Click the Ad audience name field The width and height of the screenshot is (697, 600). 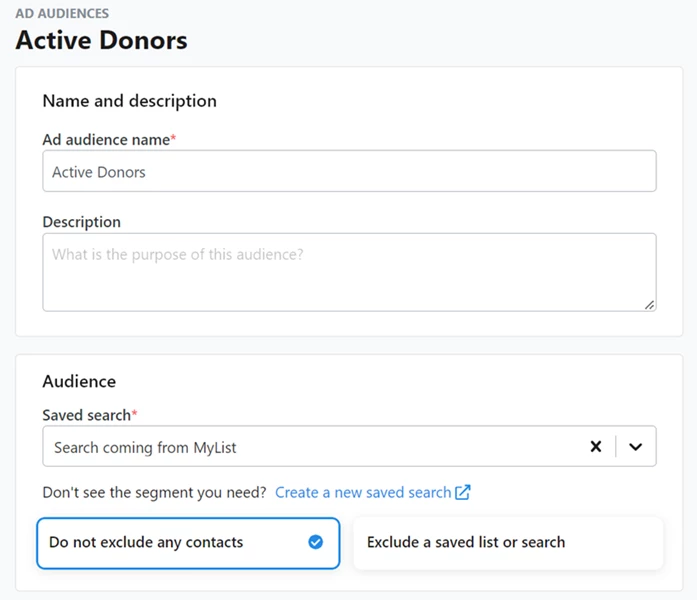[349, 171]
